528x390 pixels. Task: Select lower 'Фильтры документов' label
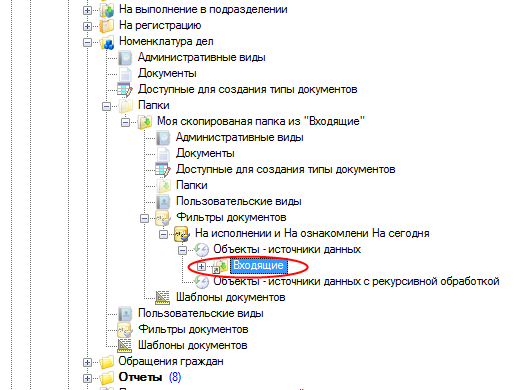[x=193, y=330]
